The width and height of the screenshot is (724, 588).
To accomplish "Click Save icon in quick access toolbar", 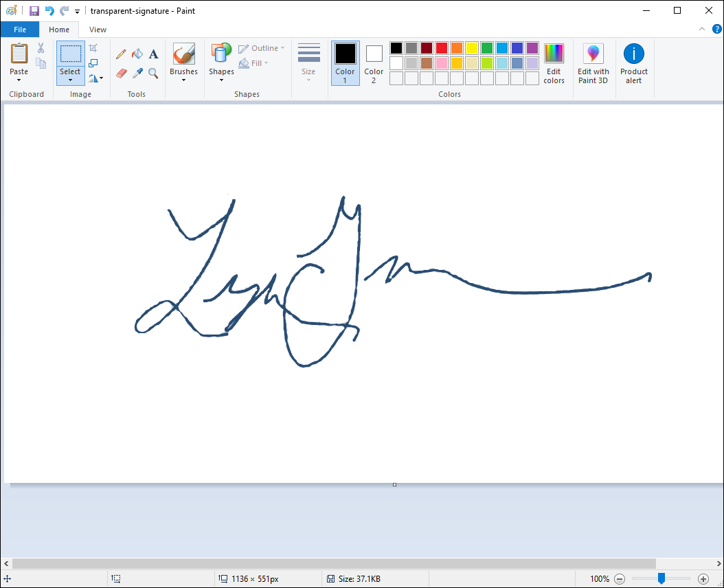I will click(34, 10).
